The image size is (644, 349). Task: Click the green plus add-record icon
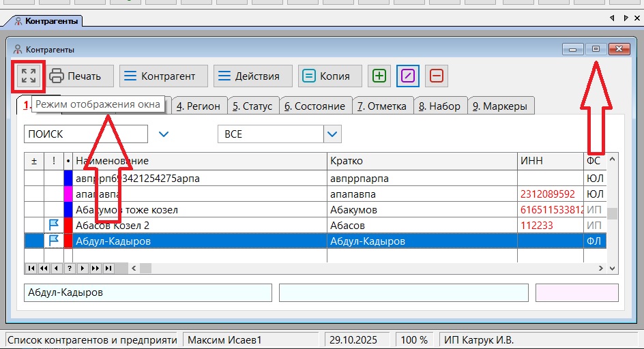click(x=379, y=76)
